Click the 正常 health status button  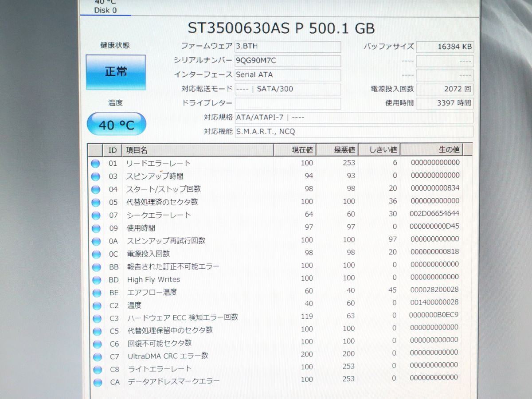(116, 71)
